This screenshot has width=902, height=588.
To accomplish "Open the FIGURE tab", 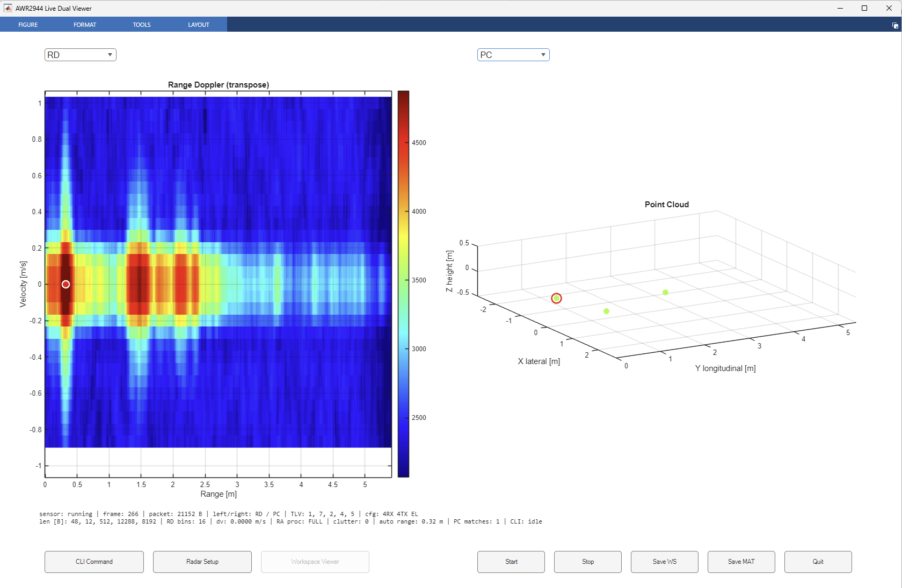I will [28, 25].
